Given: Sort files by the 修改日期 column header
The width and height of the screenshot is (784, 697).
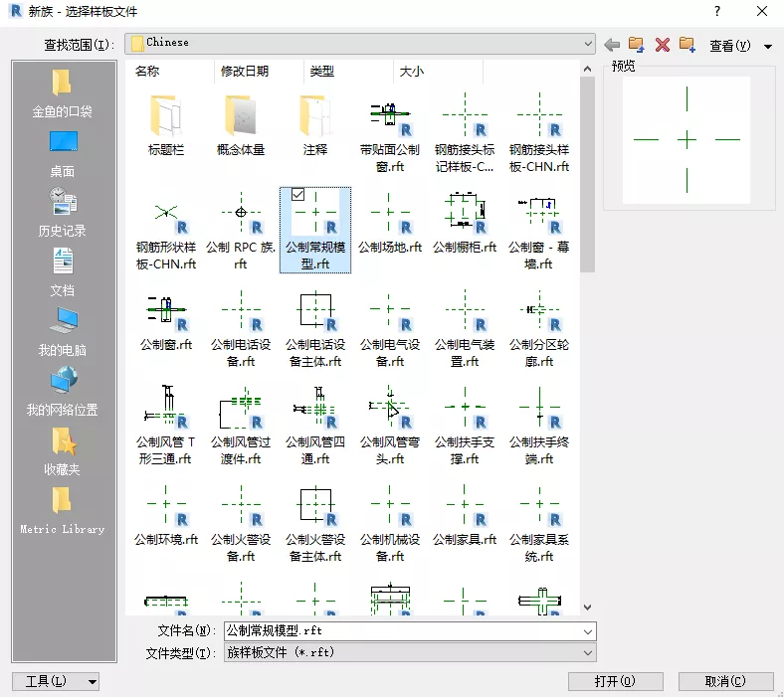Looking at the screenshot, I should click(245, 72).
